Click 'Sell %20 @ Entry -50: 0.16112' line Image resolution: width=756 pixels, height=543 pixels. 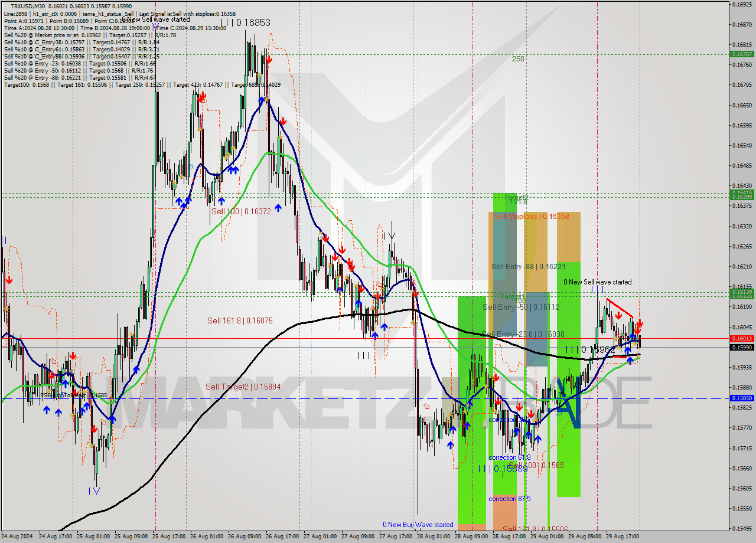tap(79, 70)
